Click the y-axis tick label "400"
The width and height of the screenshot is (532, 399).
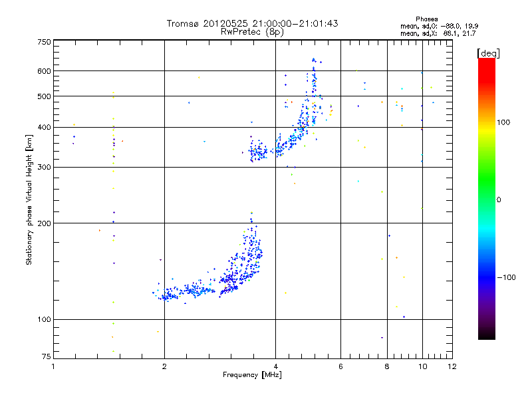(44, 128)
